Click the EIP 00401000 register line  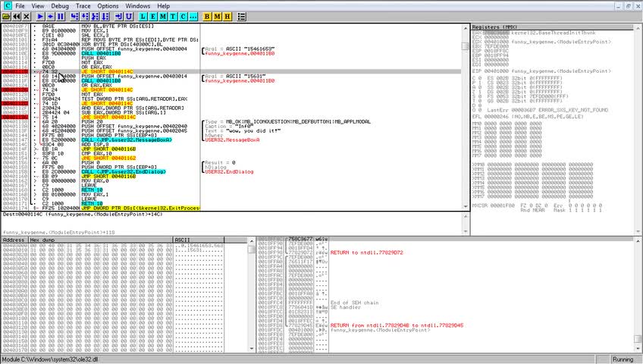click(x=541, y=71)
